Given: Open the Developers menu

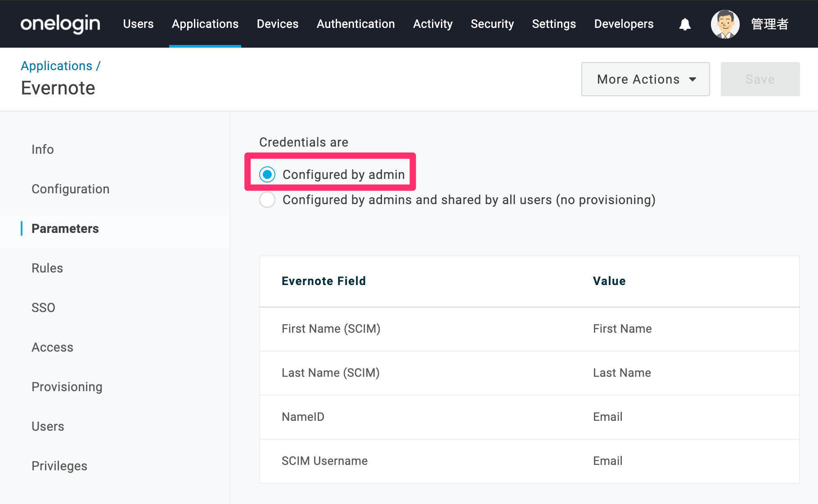Looking at the screenshot, I should 624,24.
